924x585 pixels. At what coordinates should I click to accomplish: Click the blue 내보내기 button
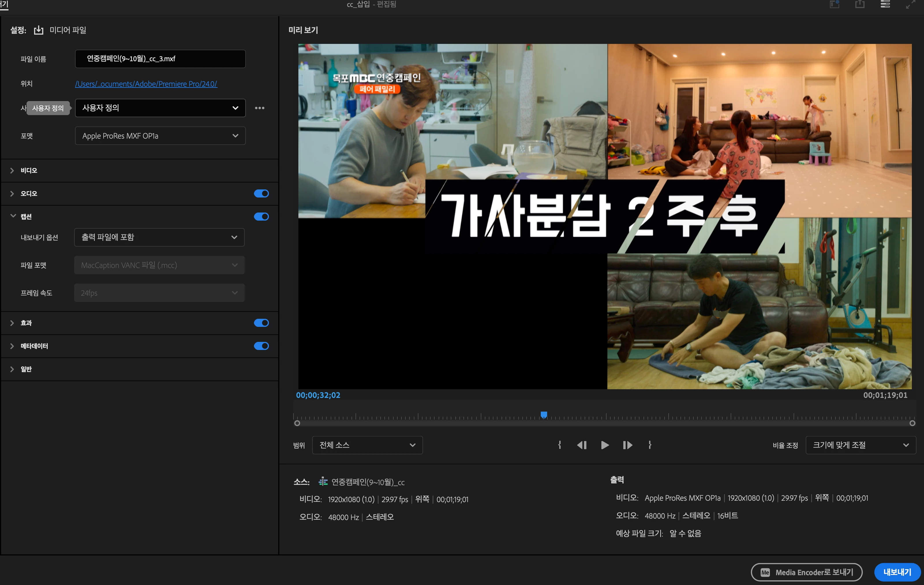[x=897, y=572]
